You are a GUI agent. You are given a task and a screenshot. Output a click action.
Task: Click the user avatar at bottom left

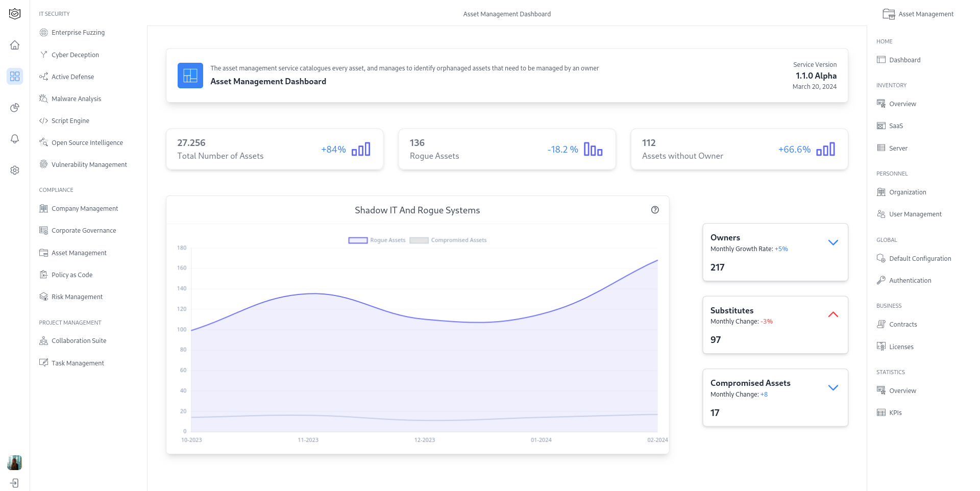pyautogui.click(x=15, y=462)
